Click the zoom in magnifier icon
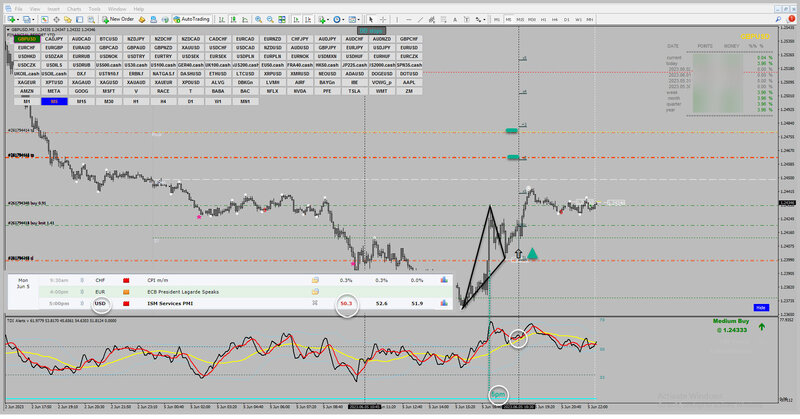The image size is (800, 419). (259, 19)
